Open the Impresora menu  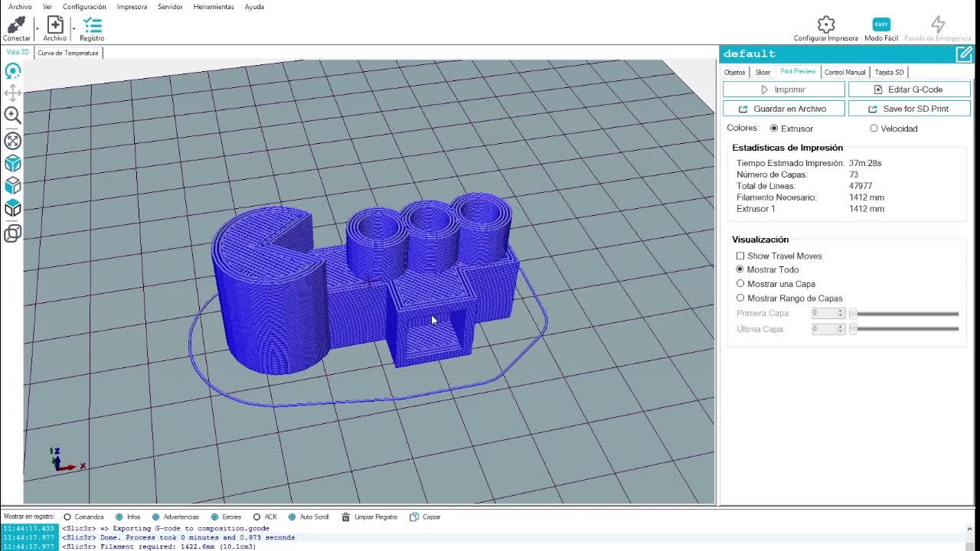[132, 7]
